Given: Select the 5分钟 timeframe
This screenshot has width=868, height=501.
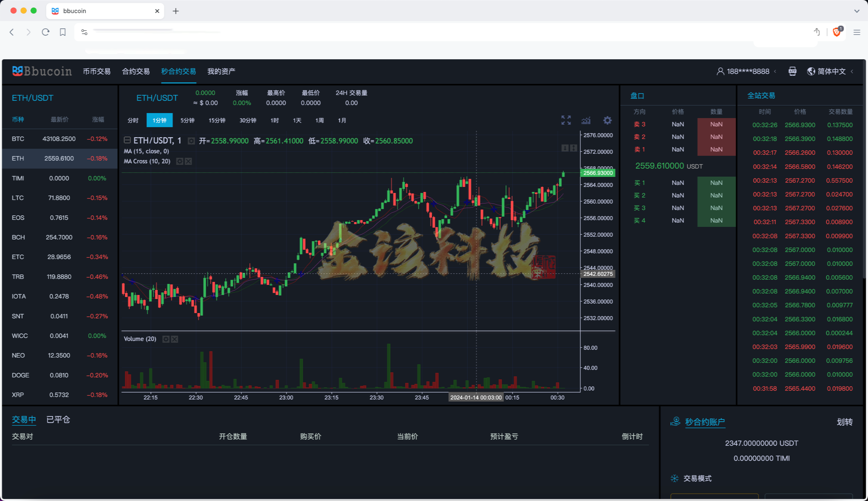Looking at the screenshot, I should [x=187, y=120].
